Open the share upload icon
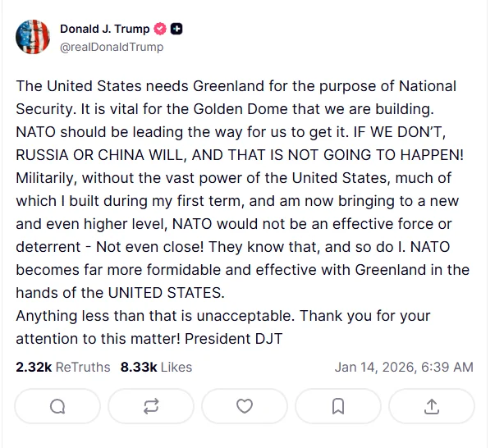Screen dimensions: 504x448 click(432, 406)
